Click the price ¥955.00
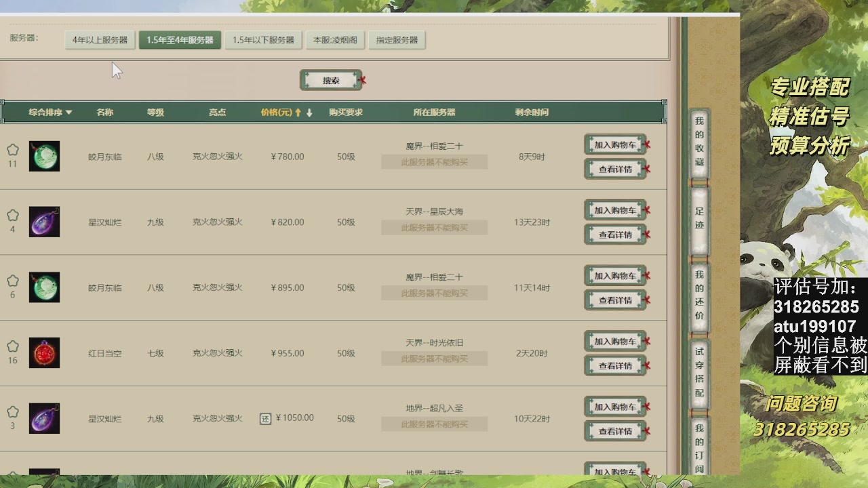 coord(288,353)
